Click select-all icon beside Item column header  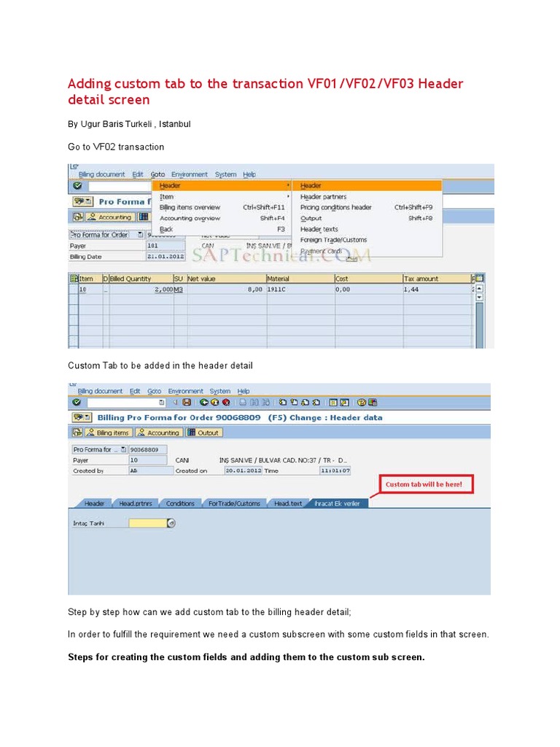(74, 278)
